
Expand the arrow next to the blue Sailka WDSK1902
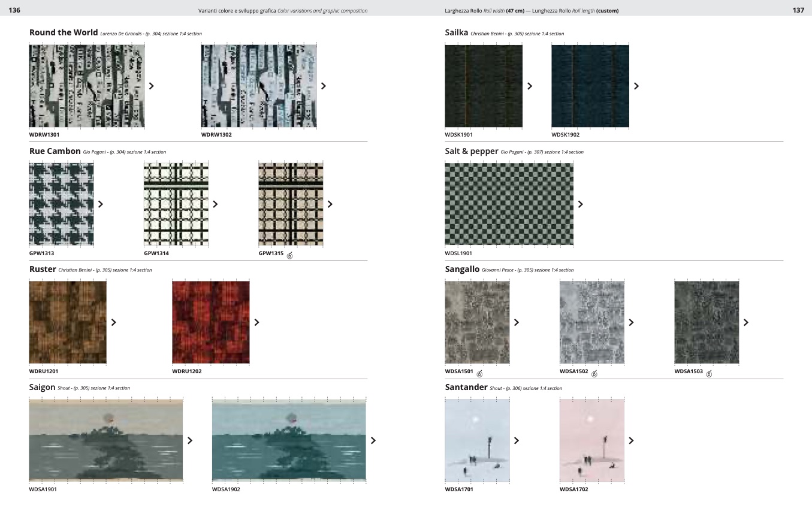click(636, 86)
